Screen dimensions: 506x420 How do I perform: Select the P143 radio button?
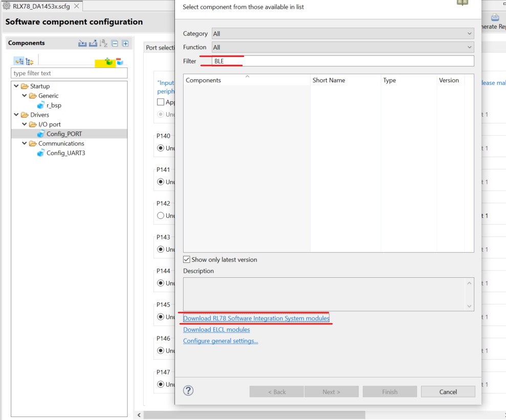160,249
